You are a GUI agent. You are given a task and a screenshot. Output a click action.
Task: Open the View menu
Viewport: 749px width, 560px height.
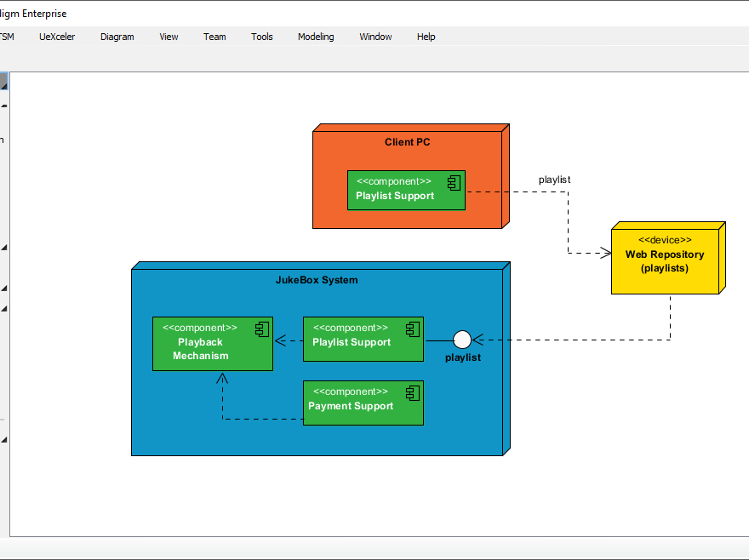pos(168,37)
